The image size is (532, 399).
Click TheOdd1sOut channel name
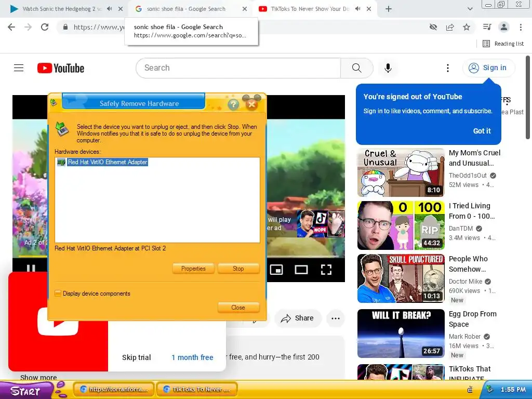(468, 176)
